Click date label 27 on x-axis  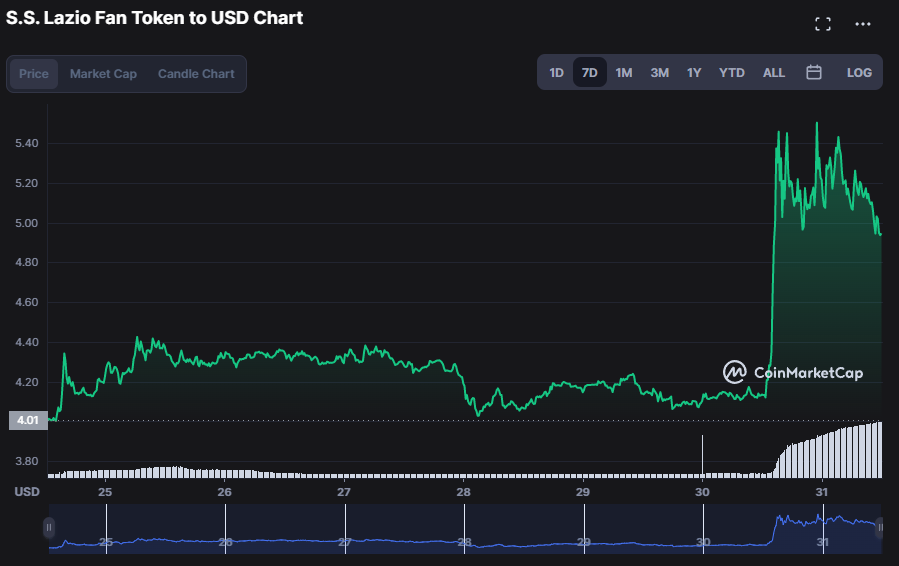click(x=343, y=492)
